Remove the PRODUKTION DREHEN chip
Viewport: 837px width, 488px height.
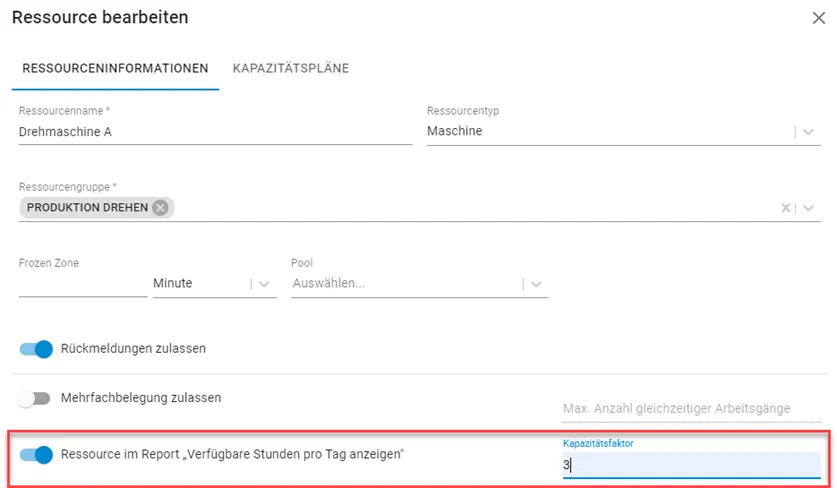[160, 208]
